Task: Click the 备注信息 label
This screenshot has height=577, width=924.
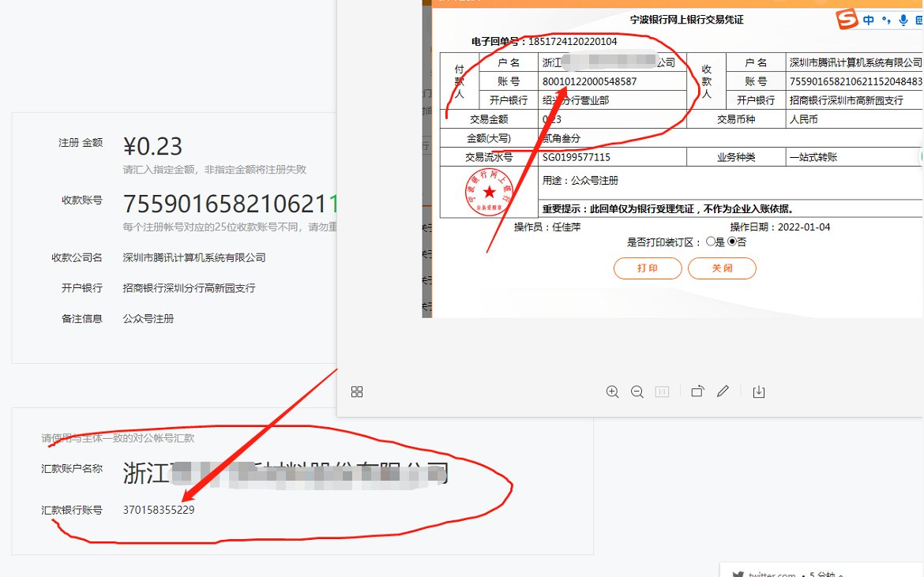Action: [x=82, y=319]
